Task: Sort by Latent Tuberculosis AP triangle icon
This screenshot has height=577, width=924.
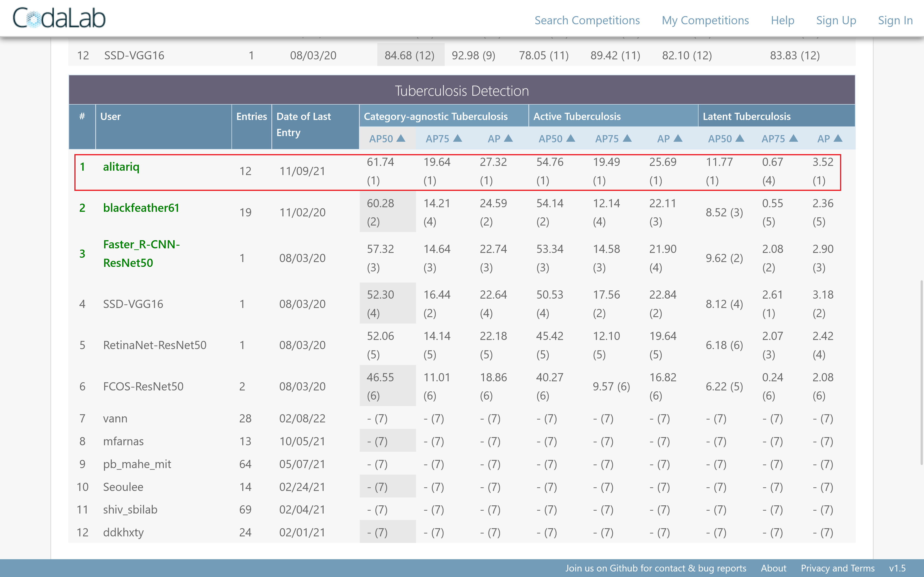Action: click(838, 138)
